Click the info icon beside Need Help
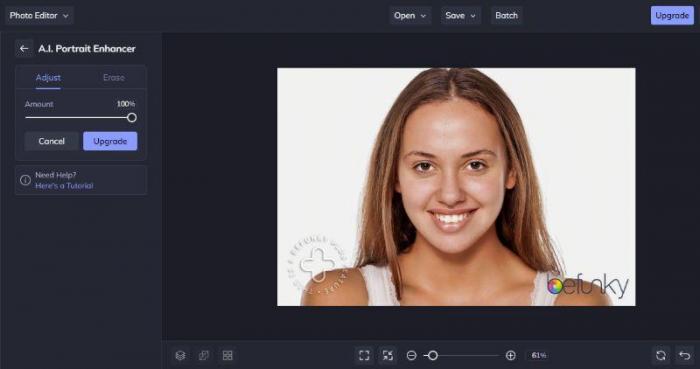 (25, 180)
